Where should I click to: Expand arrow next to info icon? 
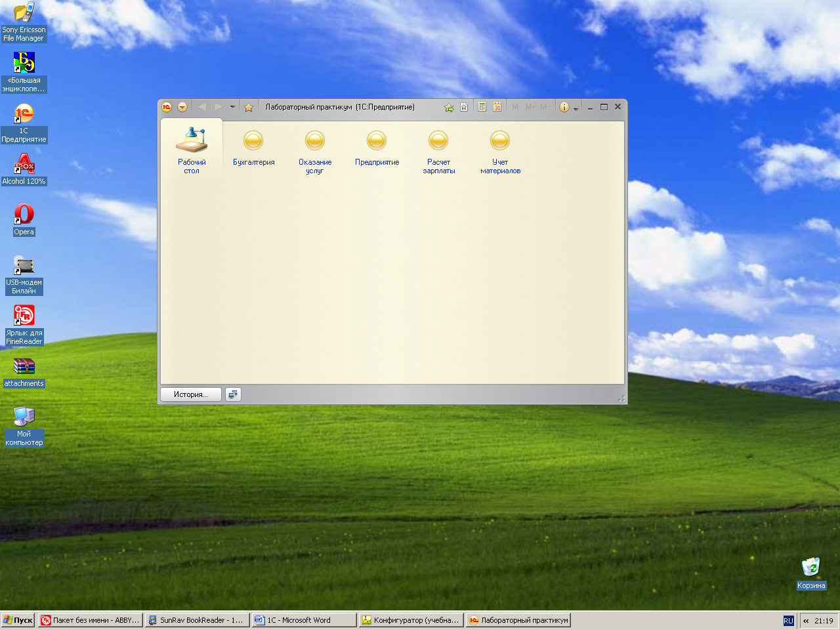[576, 108]
